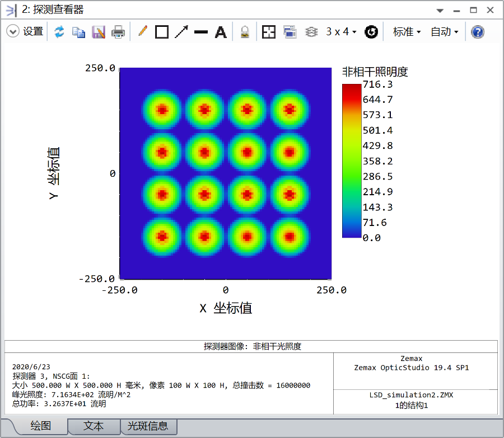Open the help question mark icon

[477, 32]
